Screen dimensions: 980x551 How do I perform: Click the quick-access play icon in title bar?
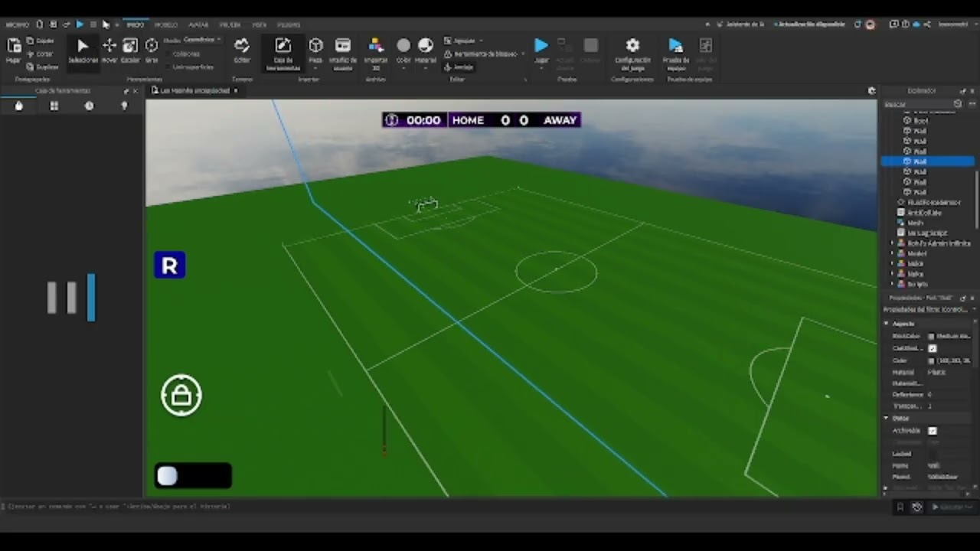80,24
